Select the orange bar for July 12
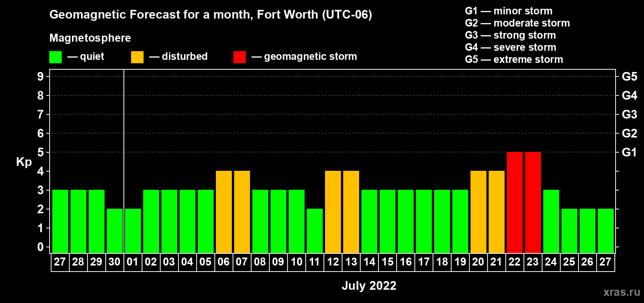 click(x=333, y=212)
